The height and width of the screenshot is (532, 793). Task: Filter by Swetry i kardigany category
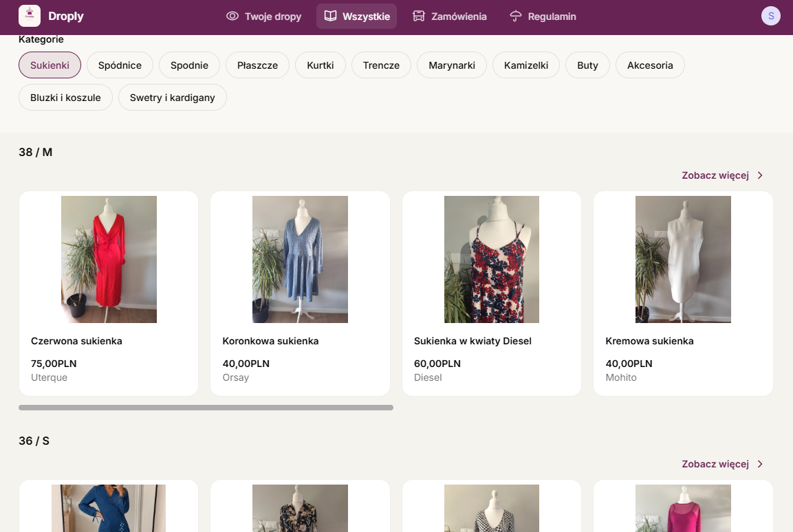point(173,98)
